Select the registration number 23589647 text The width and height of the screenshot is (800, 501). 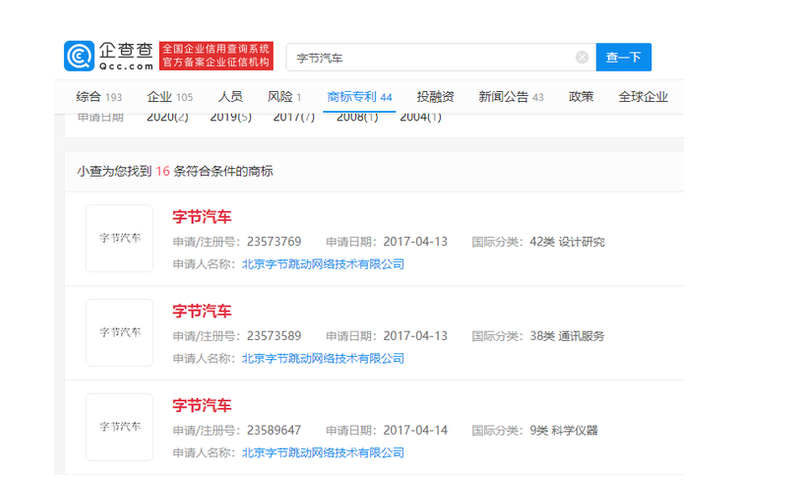[274, 431]
